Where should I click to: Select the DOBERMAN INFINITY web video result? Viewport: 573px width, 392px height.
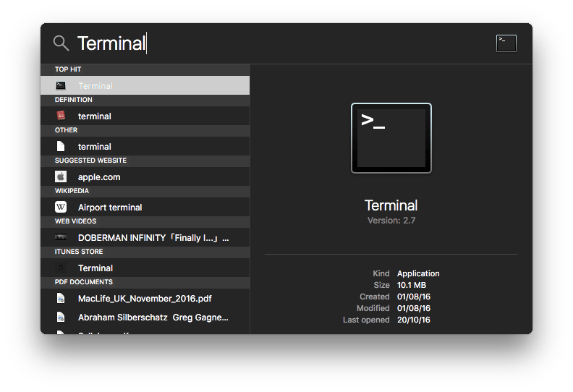click(145, 237)
